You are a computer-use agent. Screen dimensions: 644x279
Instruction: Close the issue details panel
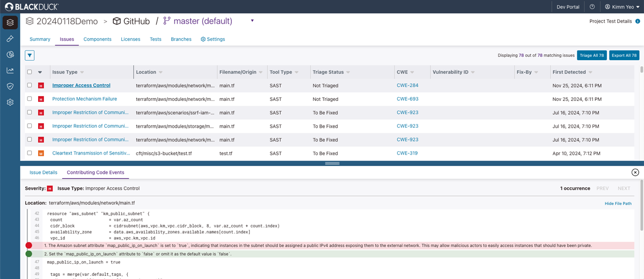[x=635, y=172]
